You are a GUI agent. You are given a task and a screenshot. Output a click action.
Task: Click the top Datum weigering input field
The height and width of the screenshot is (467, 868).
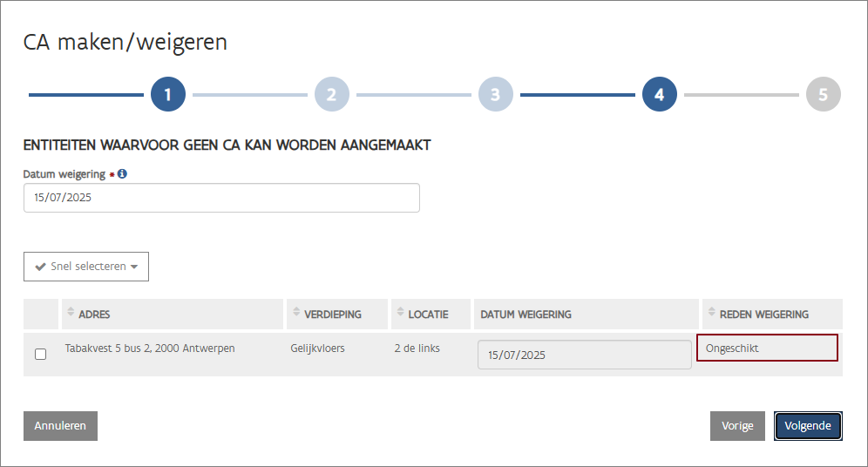(x=221, y=198)
